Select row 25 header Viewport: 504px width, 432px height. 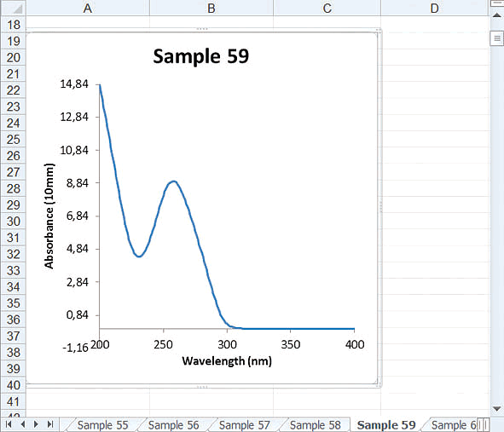tap(13, 140)
